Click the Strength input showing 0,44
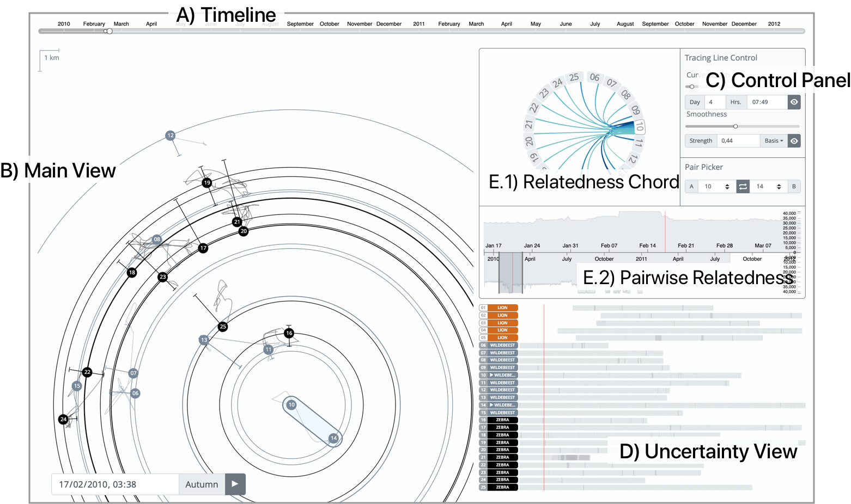Screen dimensions: 851x504 click(738, 141)
